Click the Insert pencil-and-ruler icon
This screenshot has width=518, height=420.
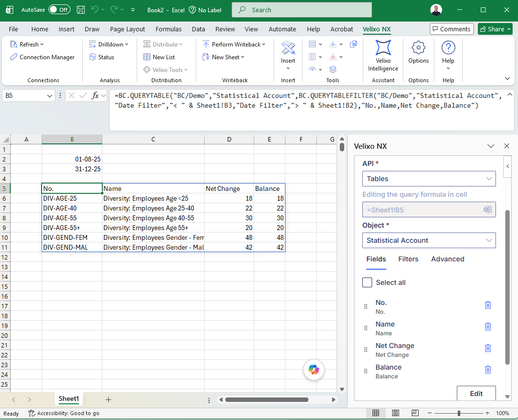[x=288, y=47]
